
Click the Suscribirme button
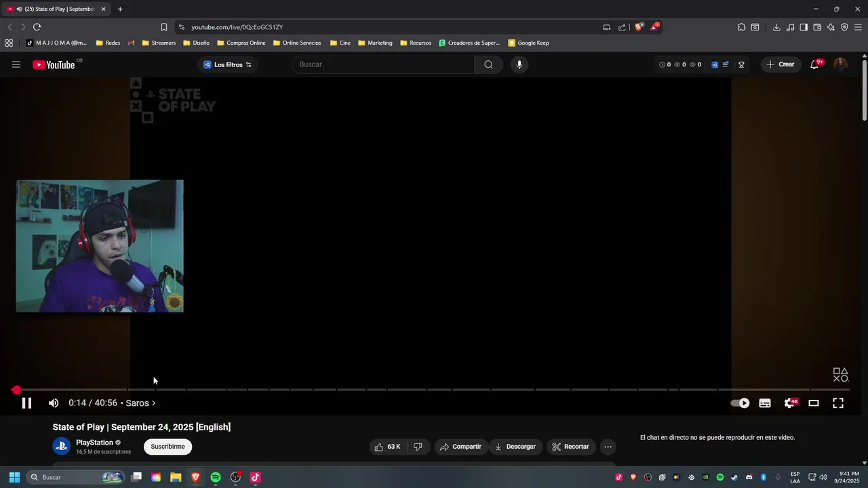click(167, 447)
